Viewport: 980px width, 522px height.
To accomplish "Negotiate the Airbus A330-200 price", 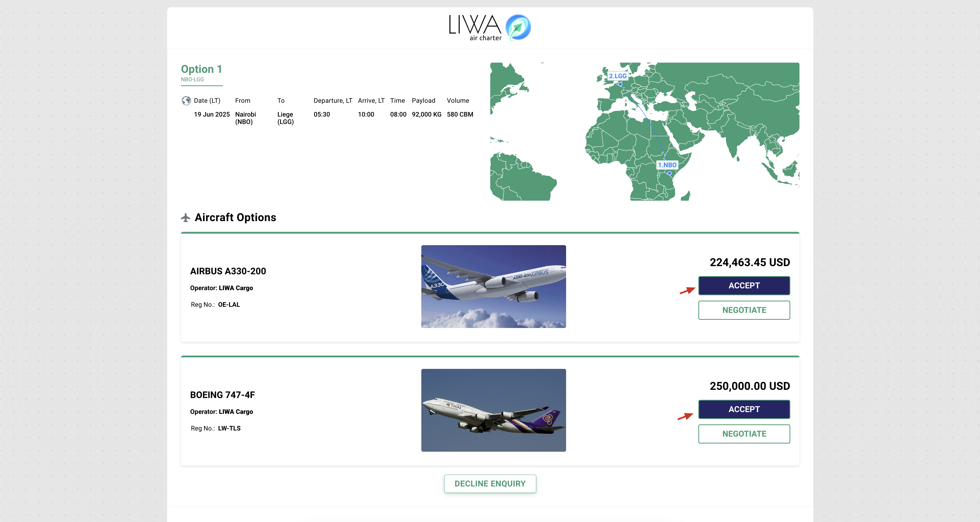I will click(x=744, y=310).
